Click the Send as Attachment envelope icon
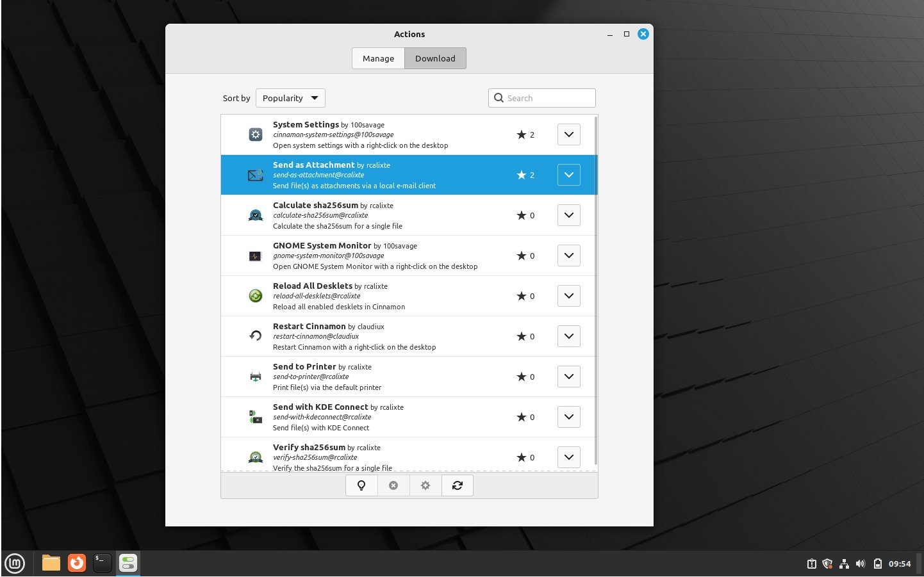 (x=256, y=175)
